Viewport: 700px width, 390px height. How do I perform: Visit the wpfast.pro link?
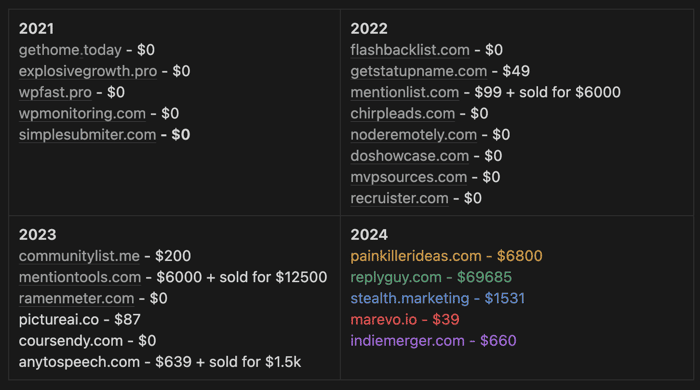coord(55,92)
